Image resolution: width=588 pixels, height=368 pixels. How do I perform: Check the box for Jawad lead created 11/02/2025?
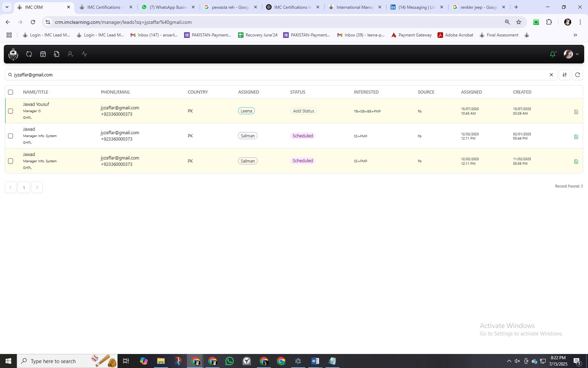point(10,161)
